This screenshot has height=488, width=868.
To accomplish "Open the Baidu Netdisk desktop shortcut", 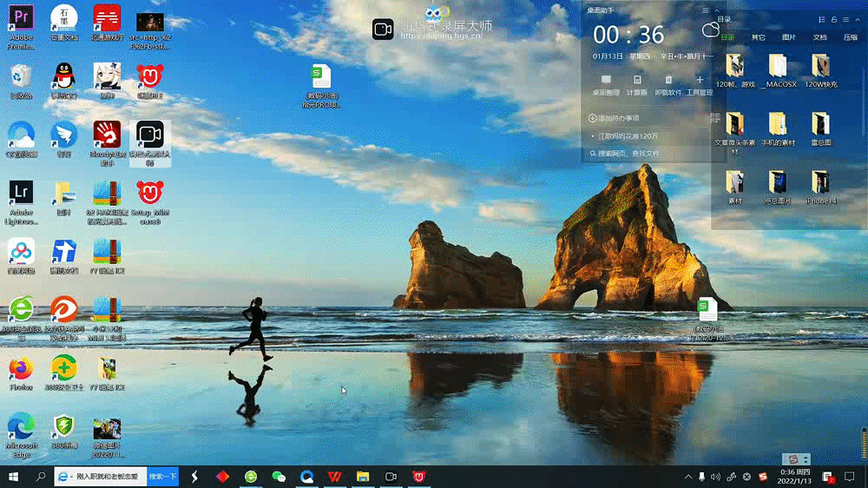I will pos(21,256).
